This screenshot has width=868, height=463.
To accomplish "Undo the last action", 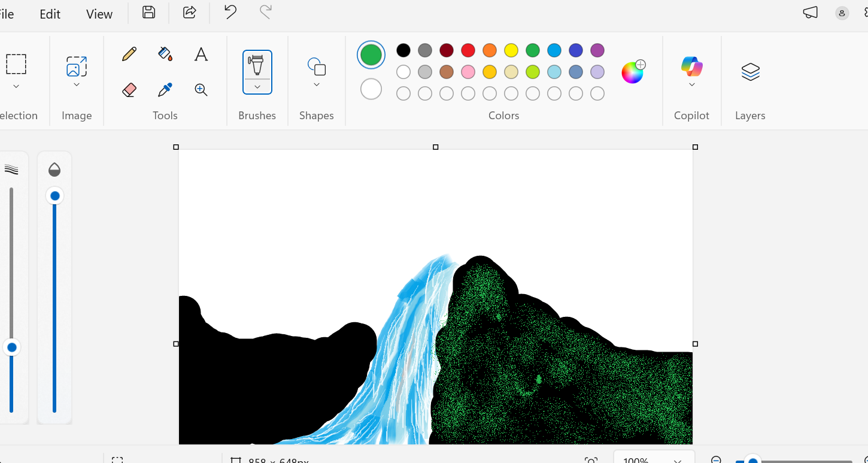I will (229, 13).
